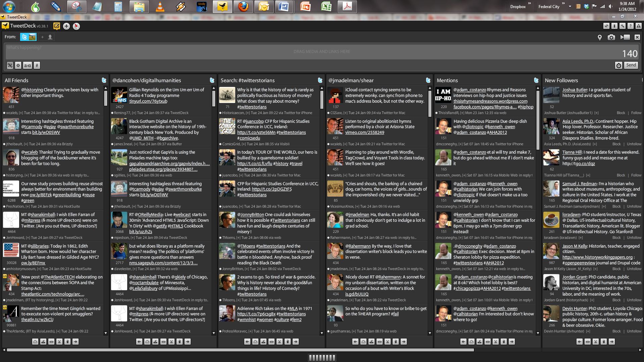Screen dimensions: 644x362
Task: Move the Mentions column left
Action: [463, 342]
